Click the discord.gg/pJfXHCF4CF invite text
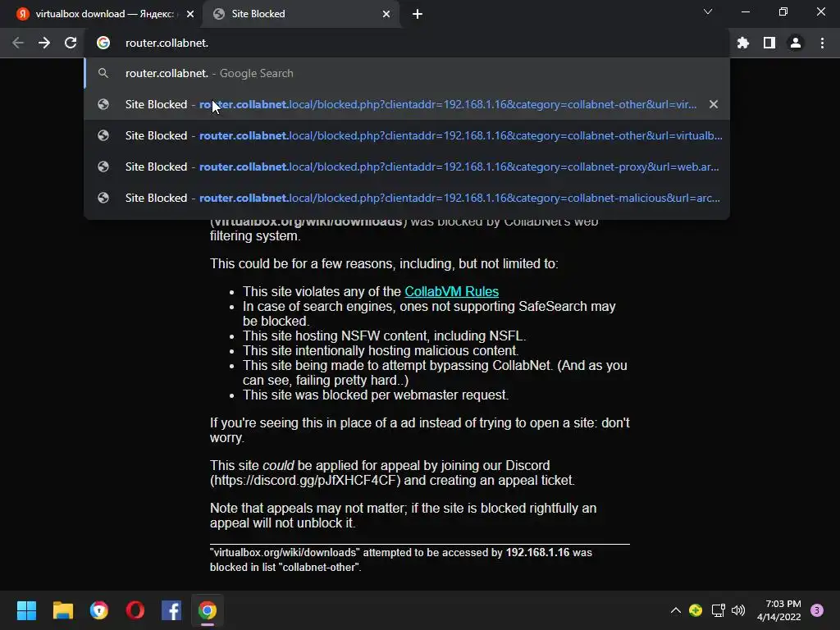Image resolution: width=840 pixels, height=630 pixels. pyautogui.click(x=305, y=480)
